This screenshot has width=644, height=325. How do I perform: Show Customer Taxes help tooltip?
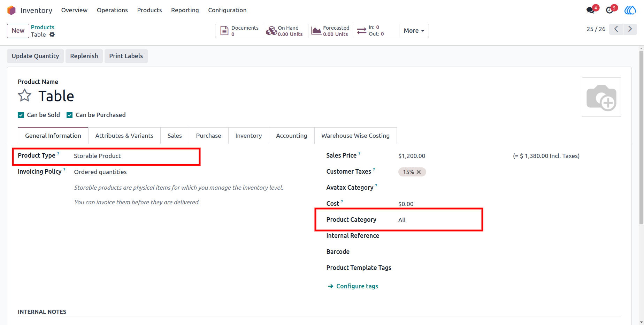(x=374, y=169)
